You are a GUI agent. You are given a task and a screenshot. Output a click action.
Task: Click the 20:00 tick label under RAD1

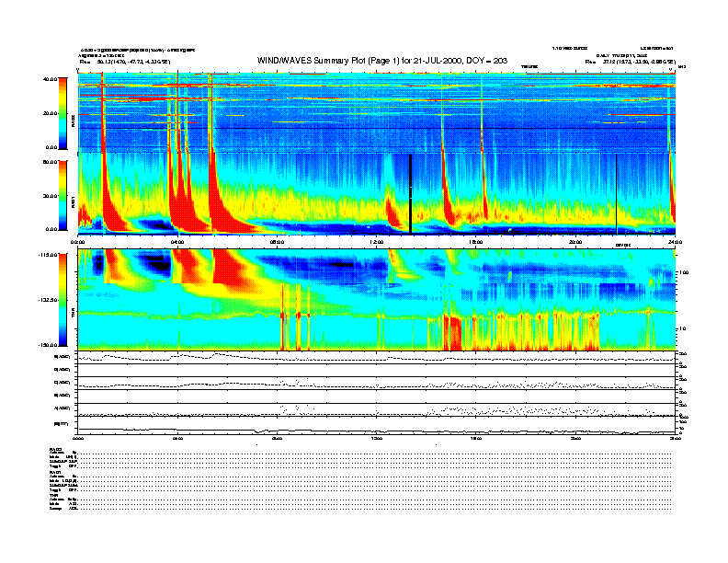click(x=575, y=242)
